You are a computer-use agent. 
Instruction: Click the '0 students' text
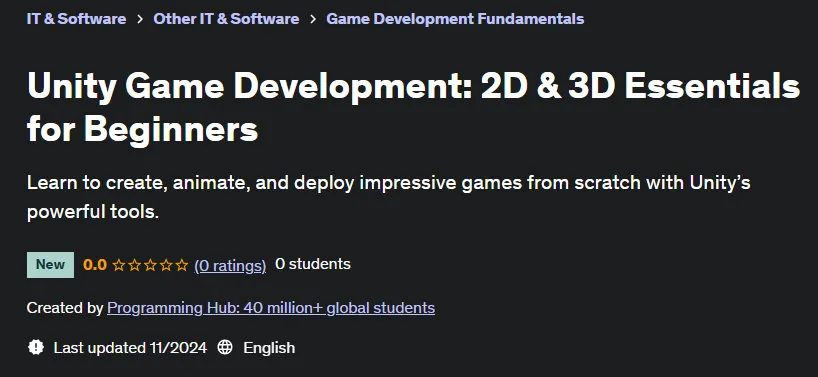pyautogui.click(x=313, y=264)
